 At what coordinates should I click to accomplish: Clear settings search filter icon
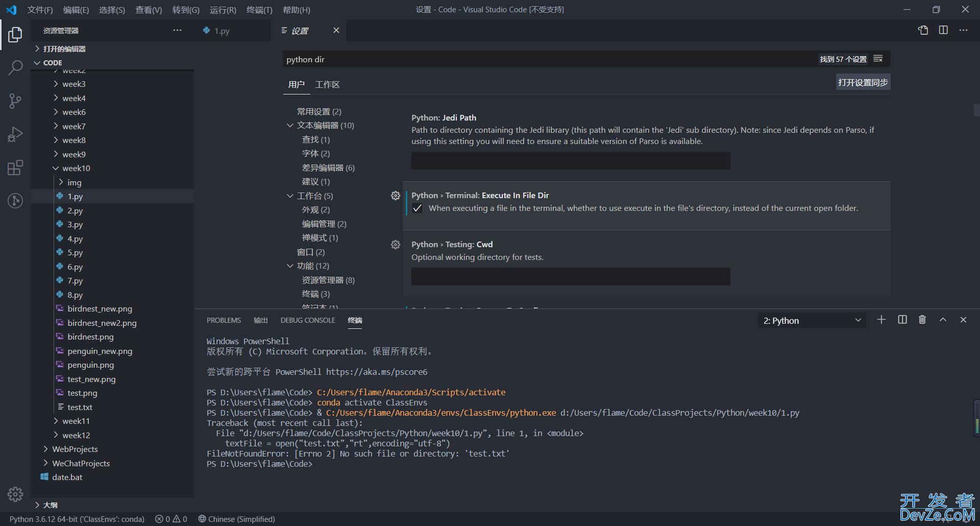[878, 59]
